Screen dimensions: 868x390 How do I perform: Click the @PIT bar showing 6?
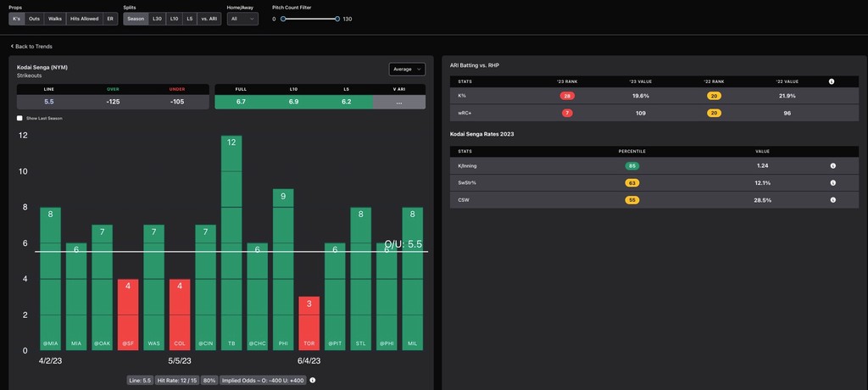[x=335, y=297]
